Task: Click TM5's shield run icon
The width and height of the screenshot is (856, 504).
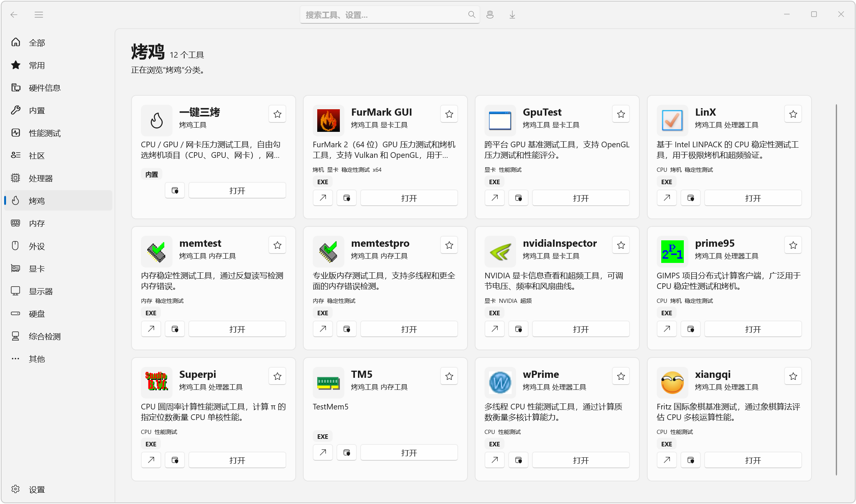Action: coord(347,452)
